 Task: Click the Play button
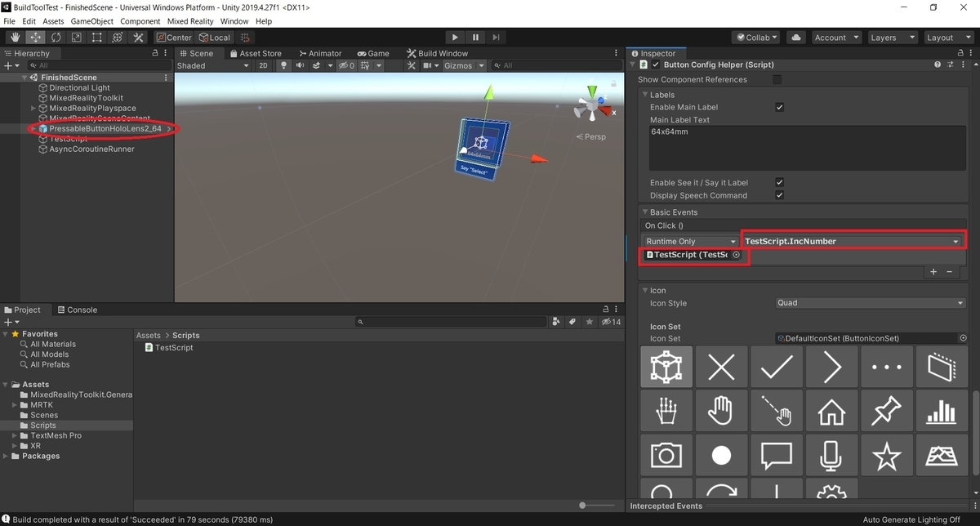pos(456,37)
